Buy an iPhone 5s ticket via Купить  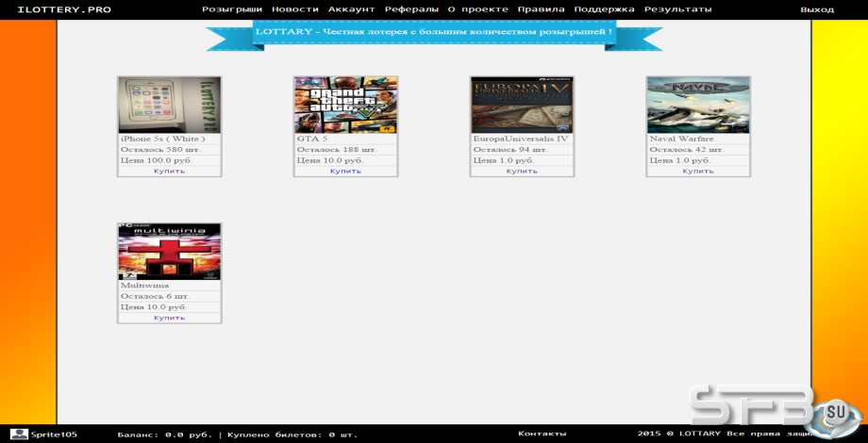170,171
